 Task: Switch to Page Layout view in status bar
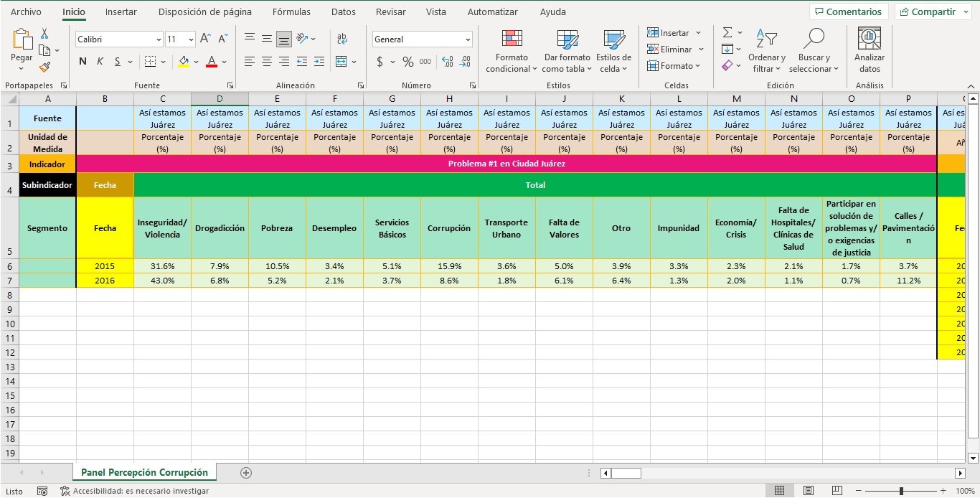coord(809,491)
